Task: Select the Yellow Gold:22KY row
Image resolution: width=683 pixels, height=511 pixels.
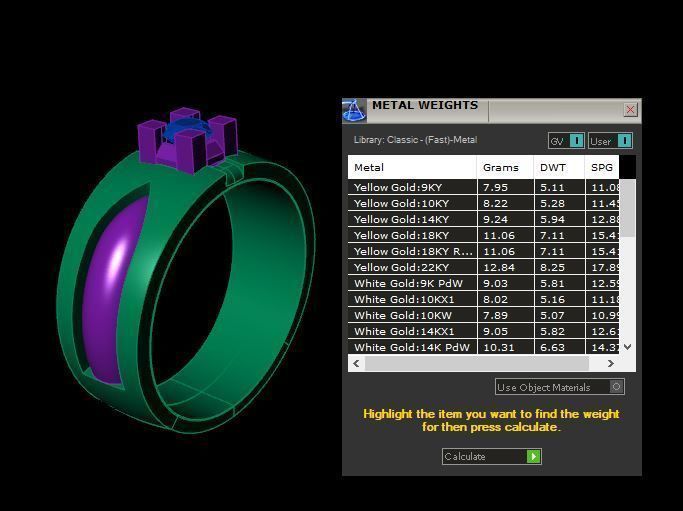Action: click(483, 267)
